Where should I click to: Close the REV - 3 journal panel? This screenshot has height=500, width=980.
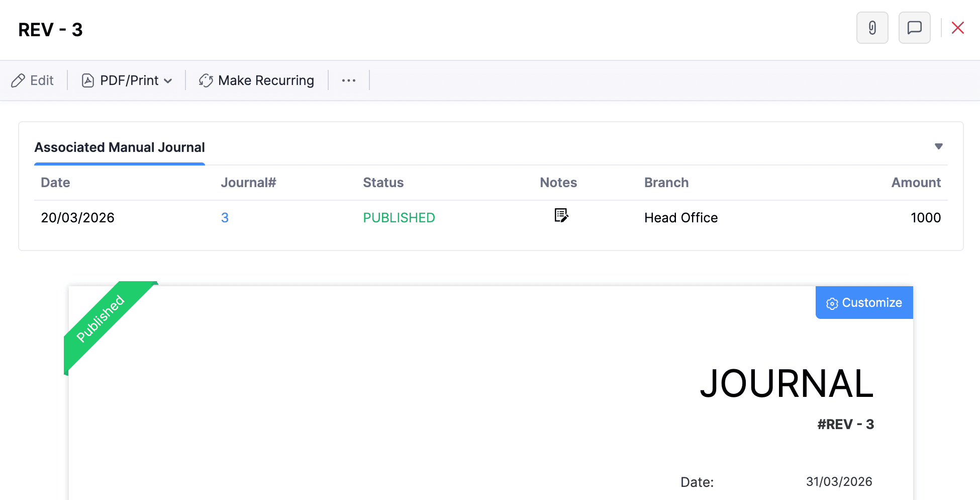(957, 28)
